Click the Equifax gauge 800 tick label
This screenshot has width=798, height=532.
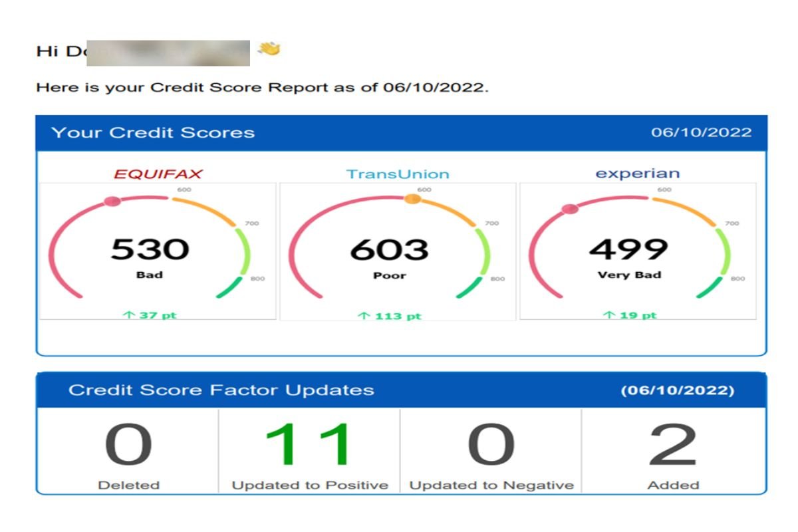coord(257,279)
